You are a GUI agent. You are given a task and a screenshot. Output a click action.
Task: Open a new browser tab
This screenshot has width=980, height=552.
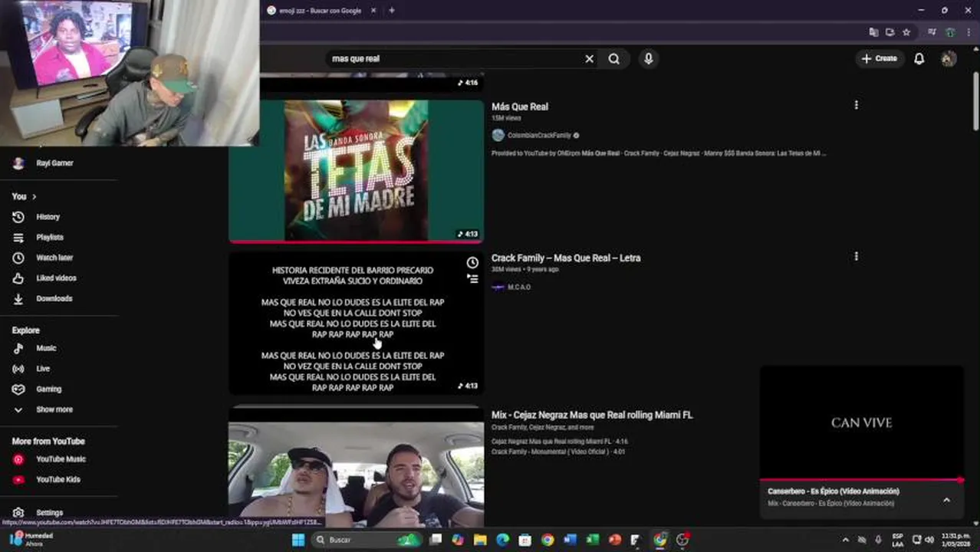[x=392, y=11]
